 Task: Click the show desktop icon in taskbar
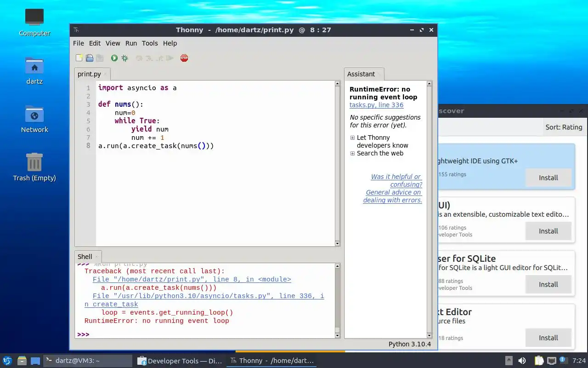click(35, 361)
